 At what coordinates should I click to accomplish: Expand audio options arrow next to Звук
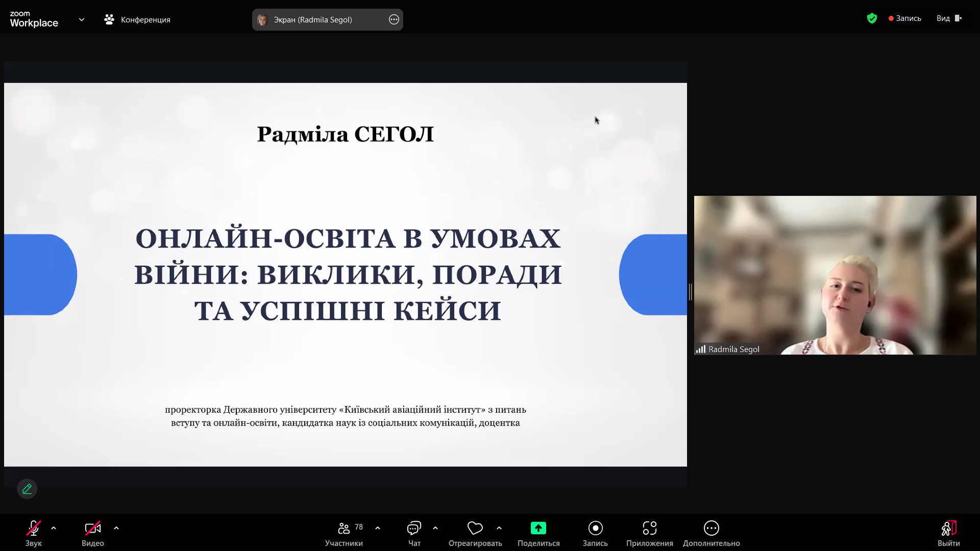54,528
